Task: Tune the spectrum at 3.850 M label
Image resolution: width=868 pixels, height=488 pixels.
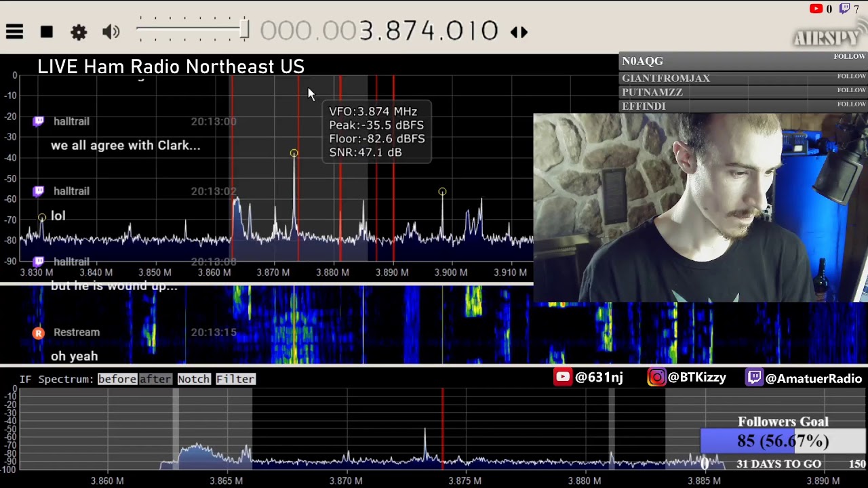Action: tap(155, 272)
